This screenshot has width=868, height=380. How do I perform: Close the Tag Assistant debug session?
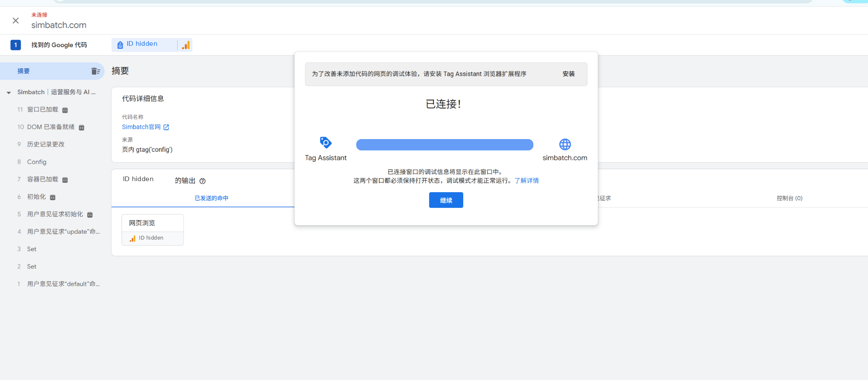[16, 20]
